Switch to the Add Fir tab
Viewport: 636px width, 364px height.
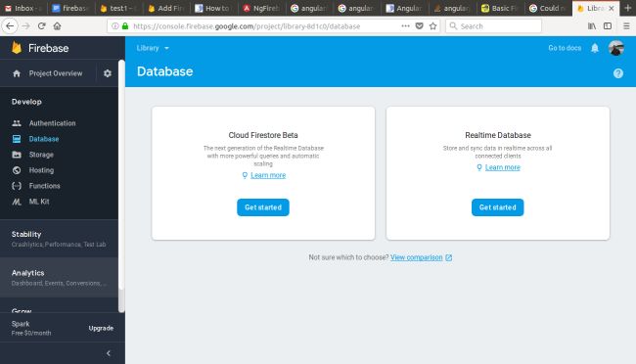tap(166, 8)
